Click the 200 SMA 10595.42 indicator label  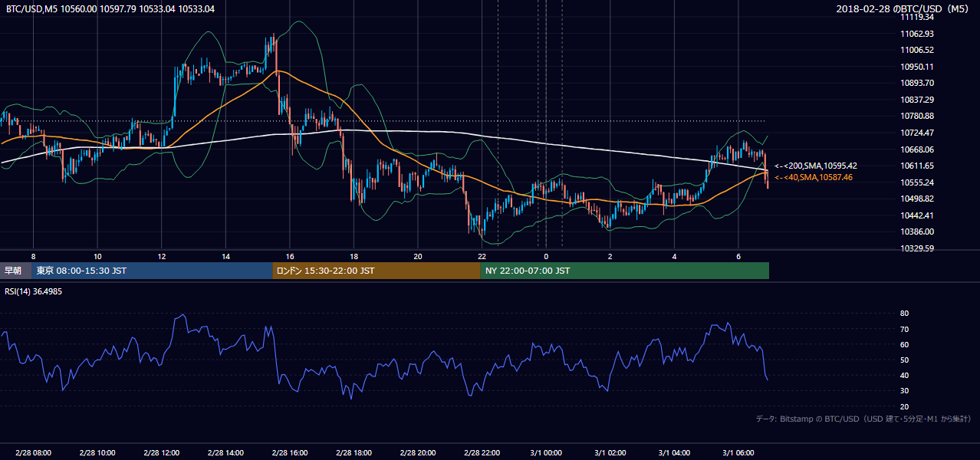[x=815, y=166]
